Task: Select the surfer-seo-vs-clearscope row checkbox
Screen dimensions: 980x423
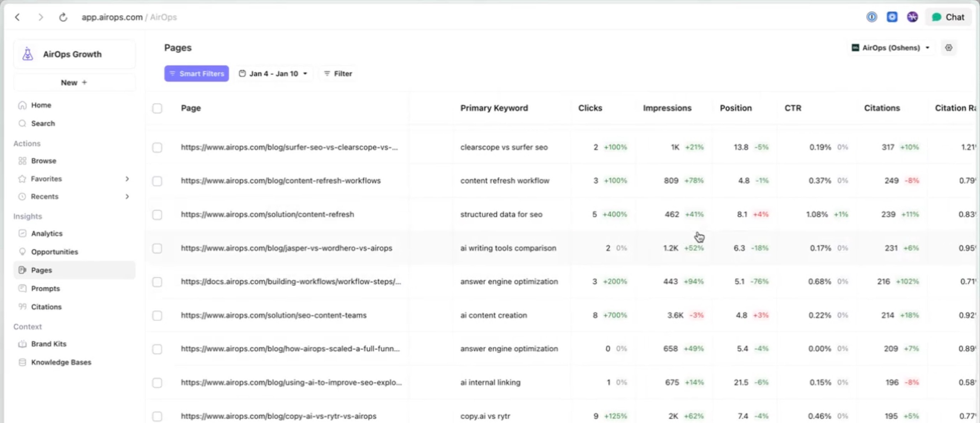Action: (157, 147)
